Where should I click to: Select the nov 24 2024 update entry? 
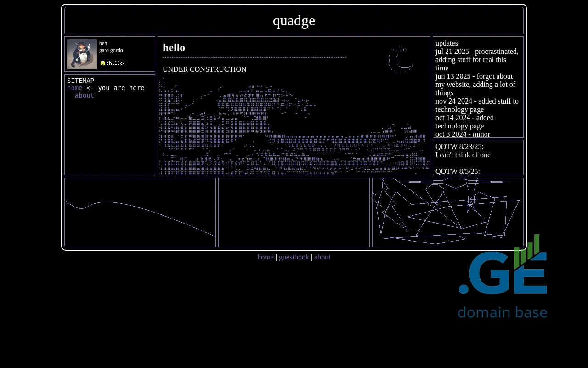click(x=477, y=105)
